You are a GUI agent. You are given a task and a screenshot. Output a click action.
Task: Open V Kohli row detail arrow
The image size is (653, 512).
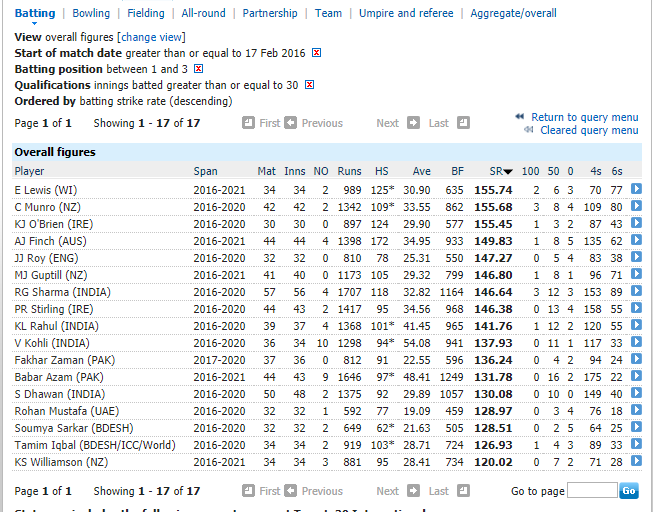(636, 342)
